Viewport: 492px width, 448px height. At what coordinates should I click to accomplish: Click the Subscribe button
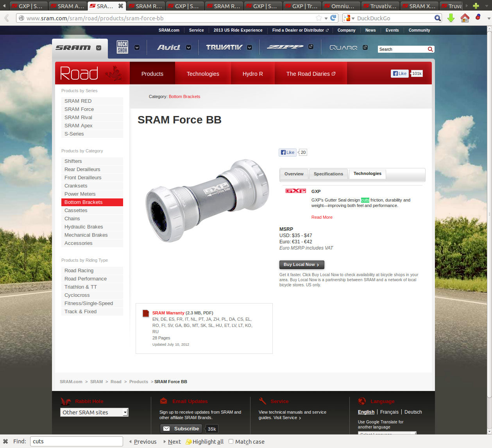click(181, 428)
